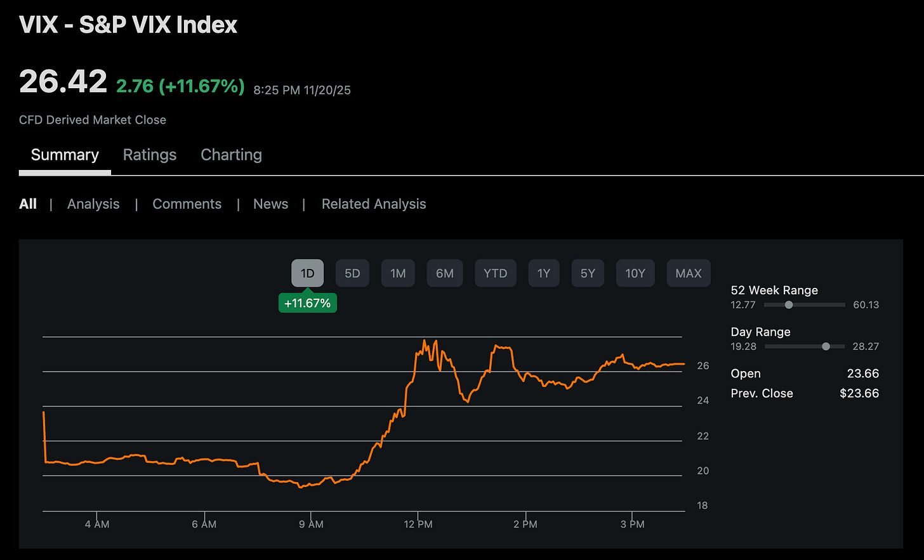Select the 6M chart range

pyautogui.click(x=445, y=273)
